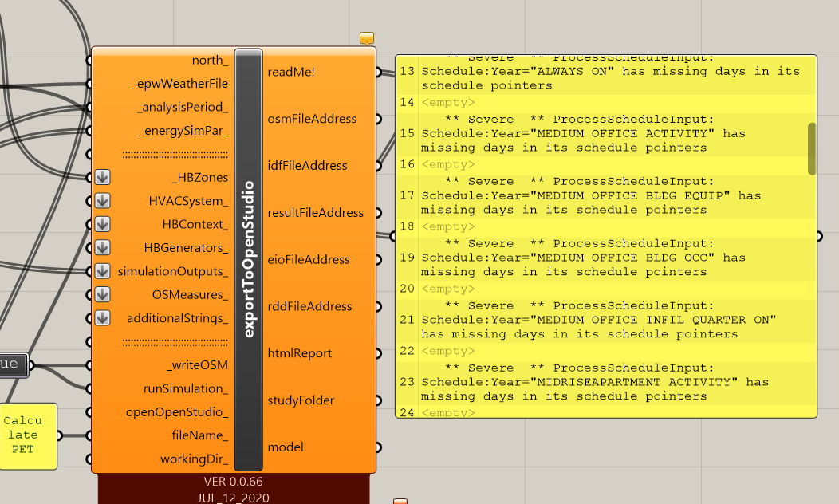Click the runSimulation_ input label
The image size is (839, 504).
pyautogui.click(x=186, y=389)
